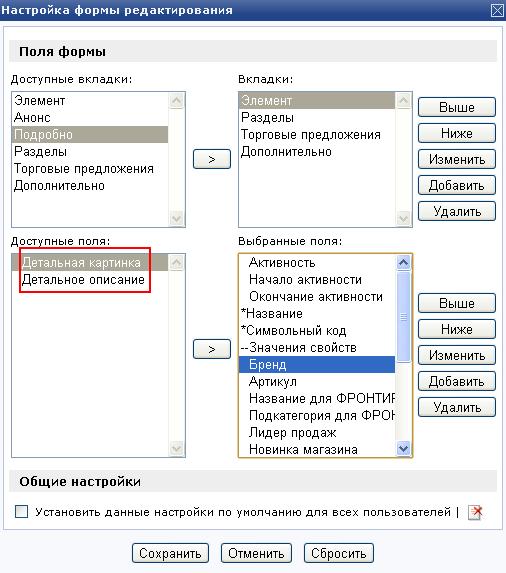Click the down arrow of the Вкладки list scrollbar
This screenshot has height=573, width=506.
403,219
